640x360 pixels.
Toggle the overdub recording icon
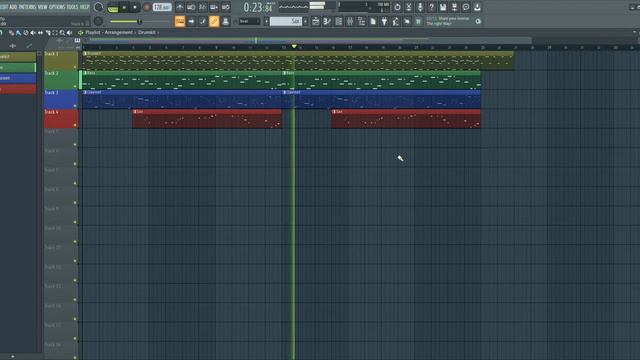pos(214,7)
